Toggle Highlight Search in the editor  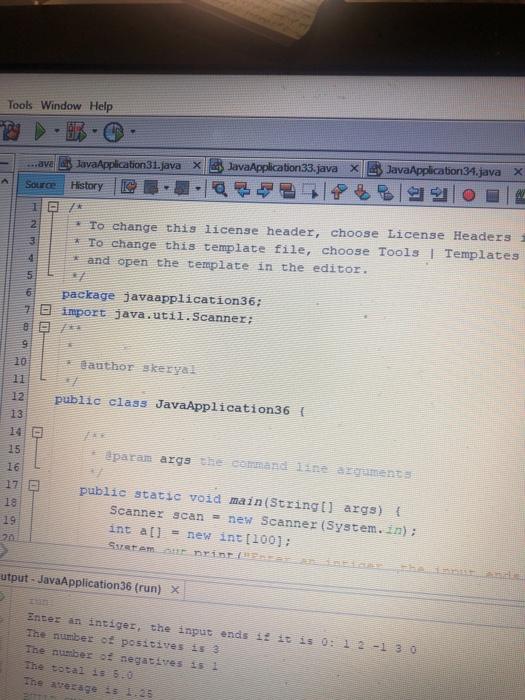[287, 191]
